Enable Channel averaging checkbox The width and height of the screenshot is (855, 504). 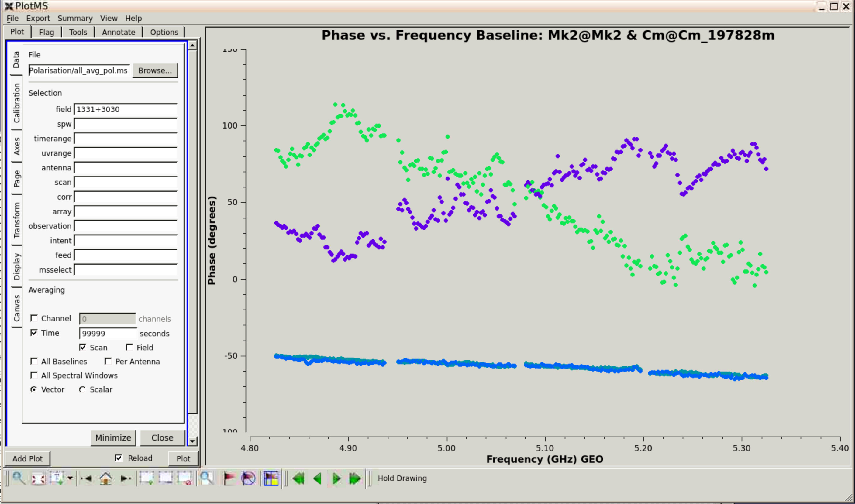[34, 318]
